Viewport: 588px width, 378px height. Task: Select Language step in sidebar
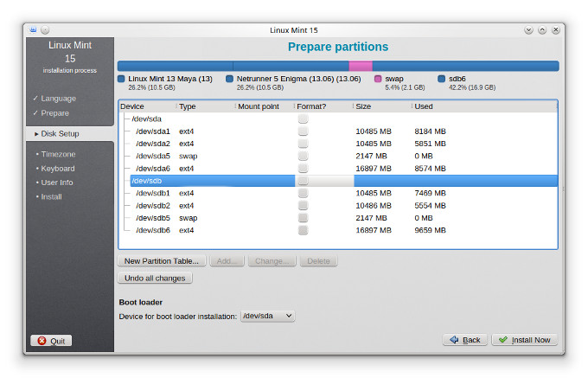click(58, 99)
